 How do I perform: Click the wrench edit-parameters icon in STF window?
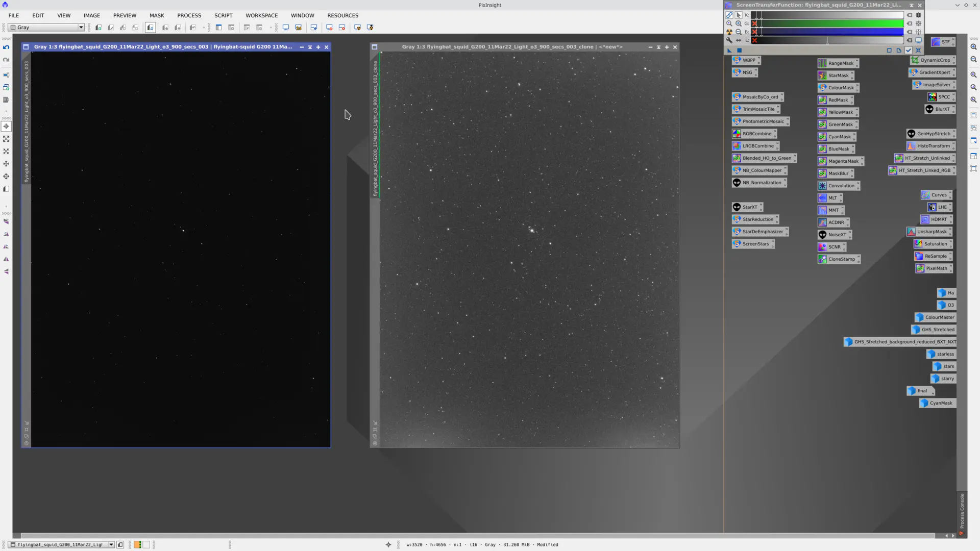729,40
